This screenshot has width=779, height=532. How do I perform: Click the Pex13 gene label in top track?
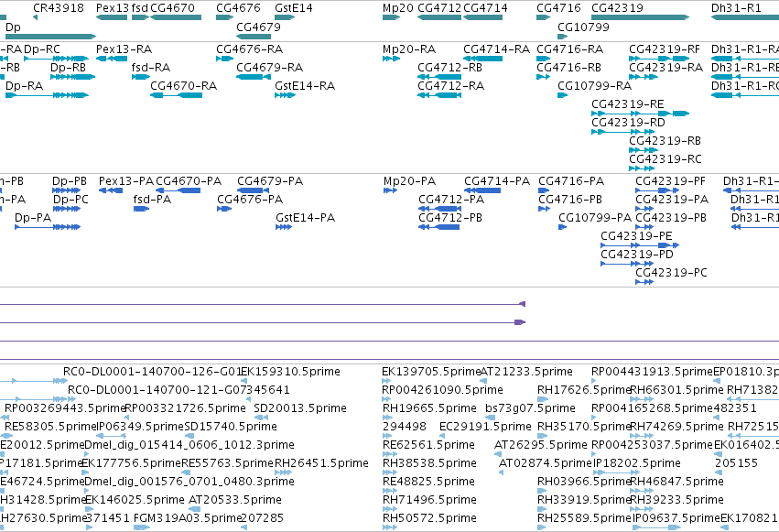113,8
